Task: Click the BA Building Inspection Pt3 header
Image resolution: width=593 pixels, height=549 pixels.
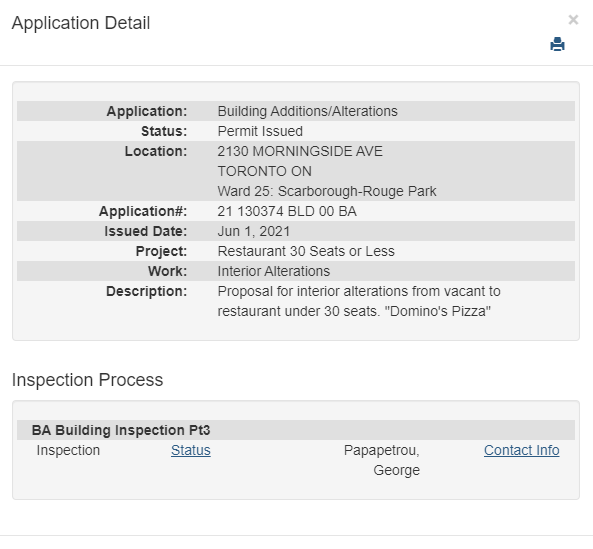Action: 121,430
